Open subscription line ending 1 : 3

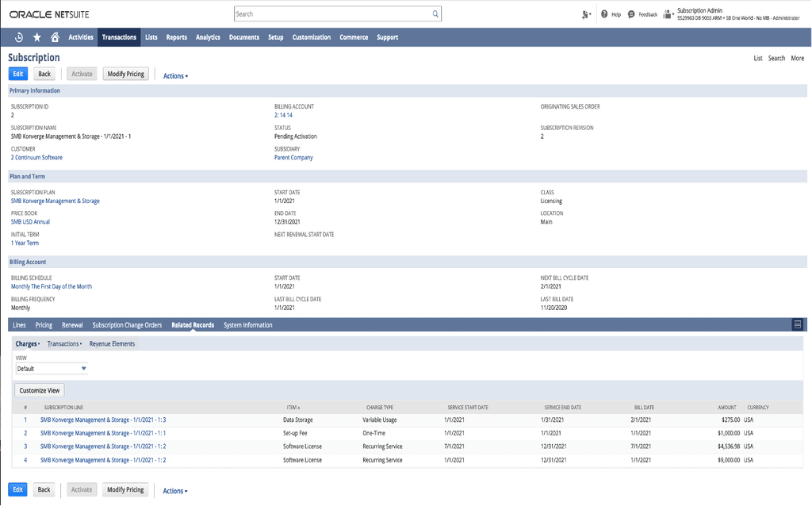[103, 420]
